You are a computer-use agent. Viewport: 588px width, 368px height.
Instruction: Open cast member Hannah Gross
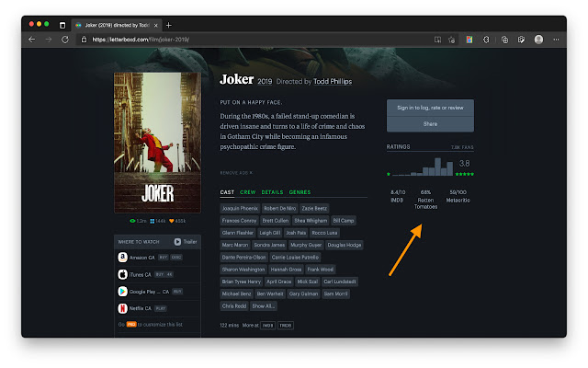pyautogui.click(x=286, y=270)
